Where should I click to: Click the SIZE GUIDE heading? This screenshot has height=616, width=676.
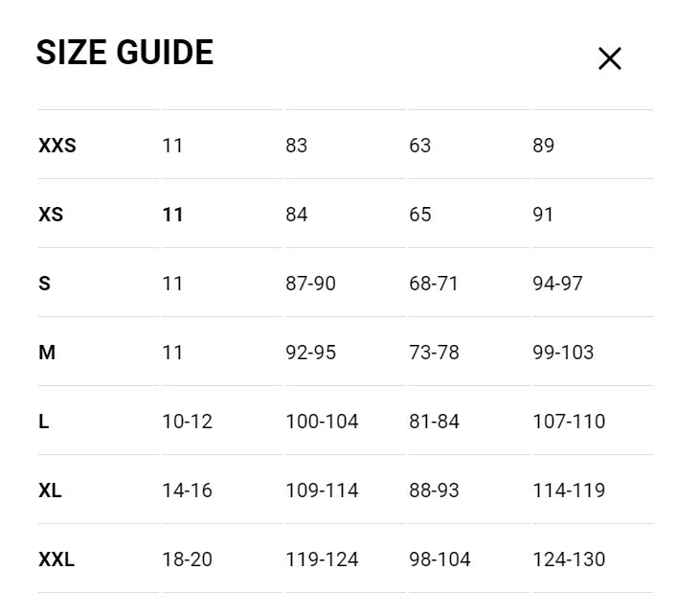(x=124, y=53)
